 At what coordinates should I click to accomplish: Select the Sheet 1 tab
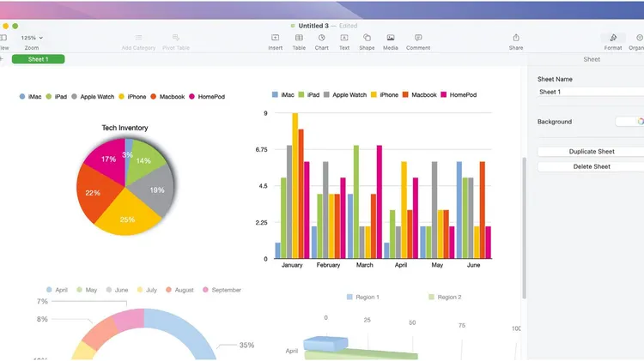(38, 59)
